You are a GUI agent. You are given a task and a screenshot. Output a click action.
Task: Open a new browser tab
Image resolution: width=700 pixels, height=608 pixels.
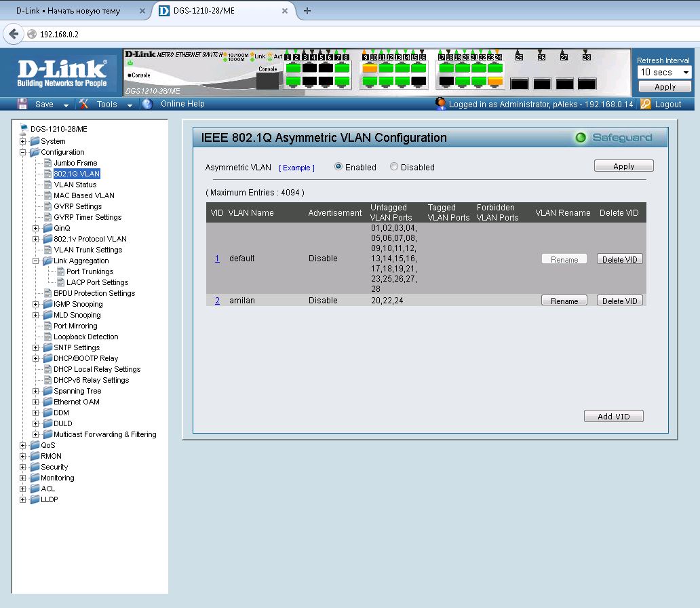click(x=307, y=11)
